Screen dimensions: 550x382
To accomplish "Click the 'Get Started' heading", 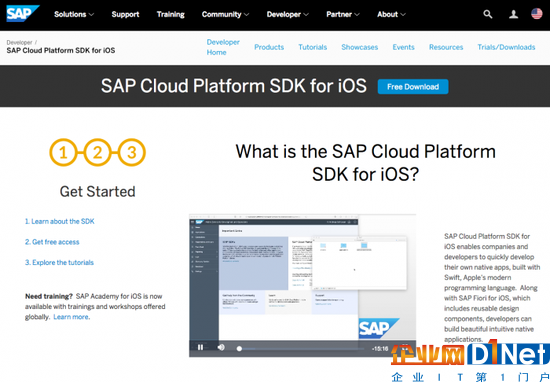I will [x=98, y=192].
